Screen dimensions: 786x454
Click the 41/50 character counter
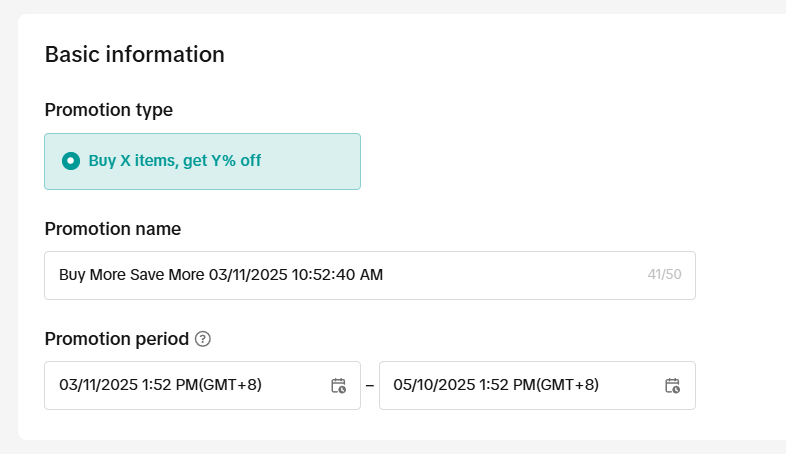(x=664, y=275)
